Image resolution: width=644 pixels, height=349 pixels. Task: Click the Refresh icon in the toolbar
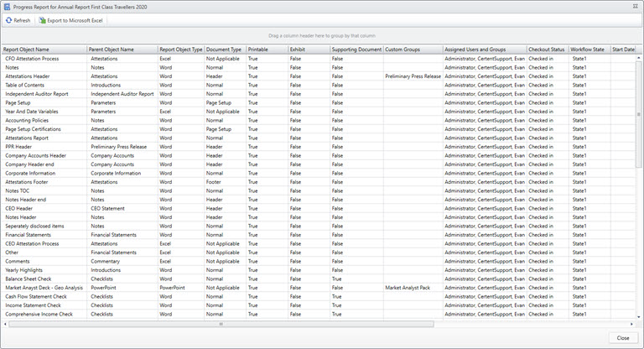coord(8,20)
